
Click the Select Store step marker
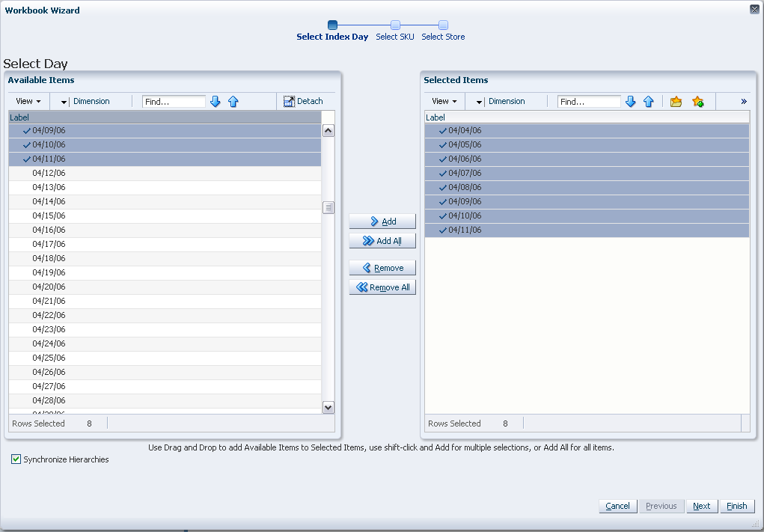click(444, 25)
